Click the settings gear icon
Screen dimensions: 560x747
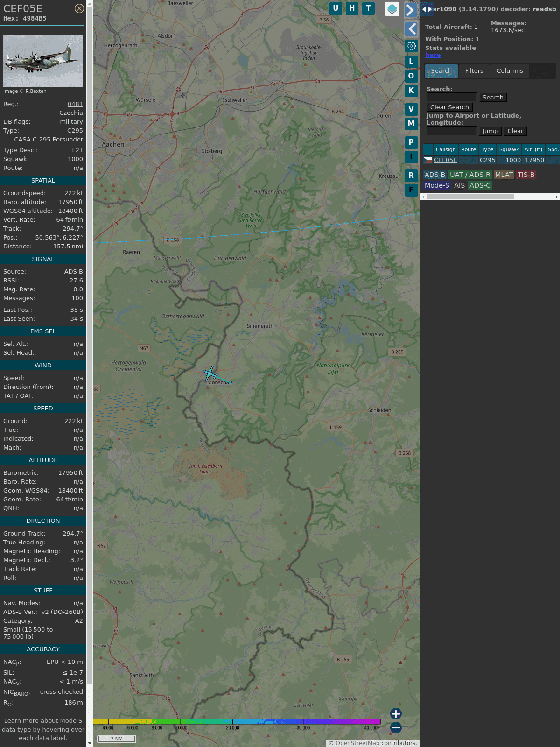(411, 46)
